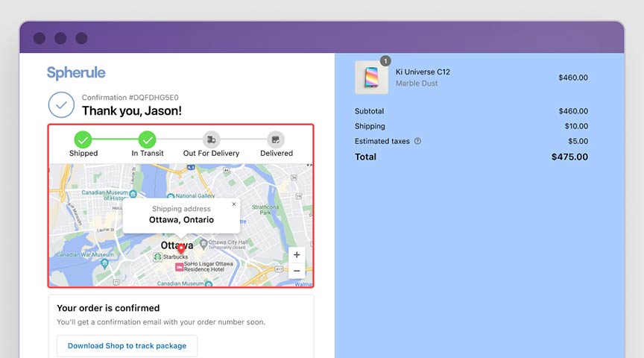Click the Confirmation #DQFDHG5E0 text

tap(130, 98)
